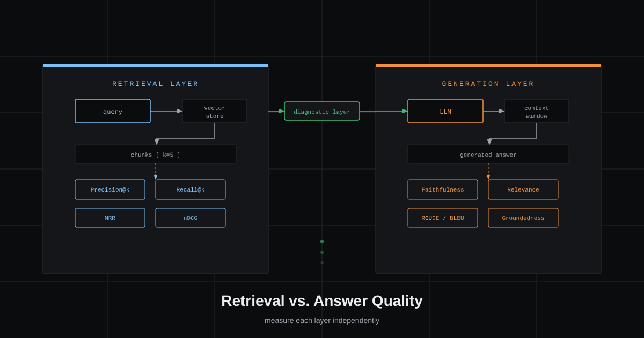Select the chunks [ k=5 ] bar
The image size is (644, 338).
156,154
